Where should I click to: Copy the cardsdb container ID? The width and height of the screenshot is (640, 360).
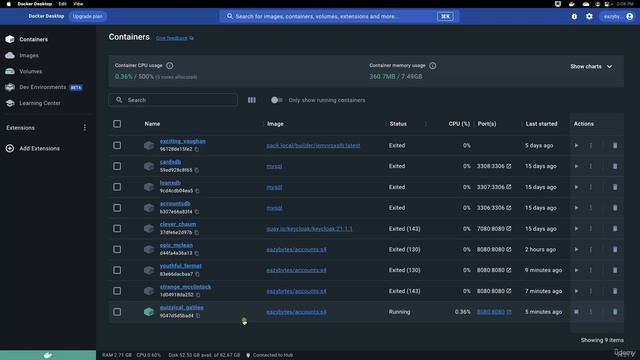tap(197, 170)
